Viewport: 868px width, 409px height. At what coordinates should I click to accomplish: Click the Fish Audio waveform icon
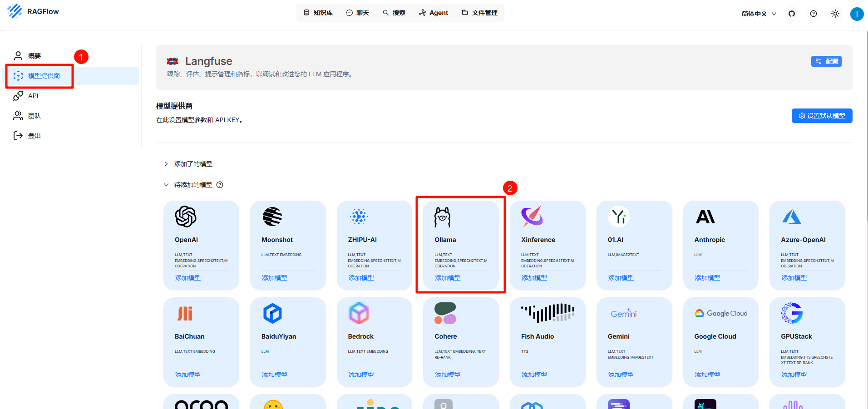547,313
